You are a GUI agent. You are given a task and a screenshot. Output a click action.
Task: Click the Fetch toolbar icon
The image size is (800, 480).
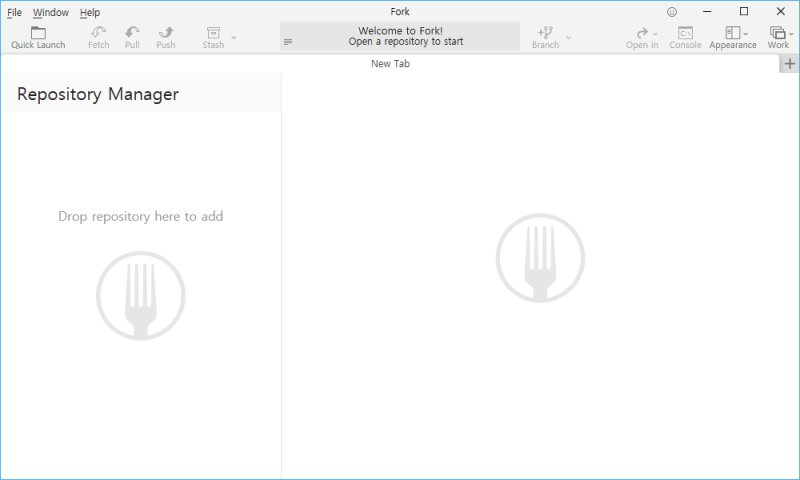[98, 33]
